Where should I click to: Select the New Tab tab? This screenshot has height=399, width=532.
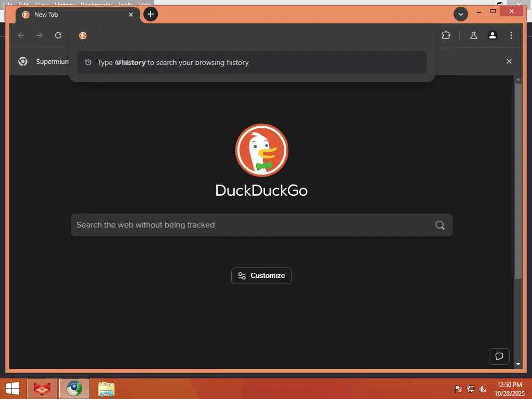pos(78,15)
